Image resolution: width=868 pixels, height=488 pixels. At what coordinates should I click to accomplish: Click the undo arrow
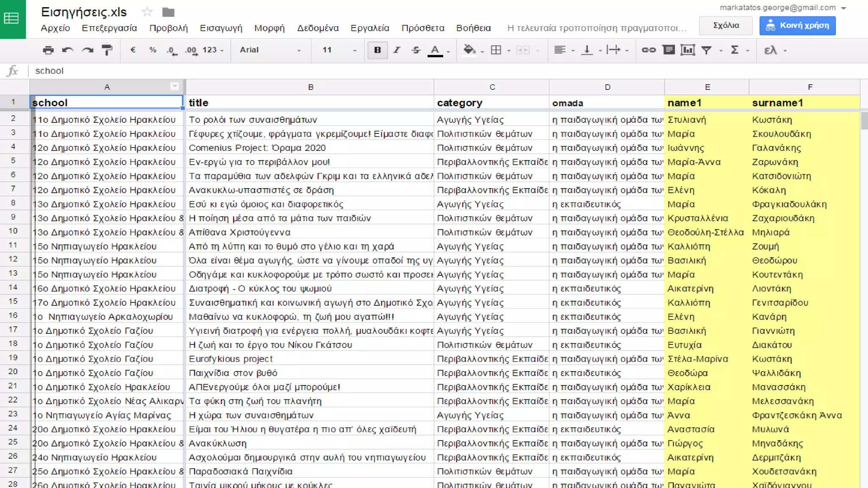(67, 50)
